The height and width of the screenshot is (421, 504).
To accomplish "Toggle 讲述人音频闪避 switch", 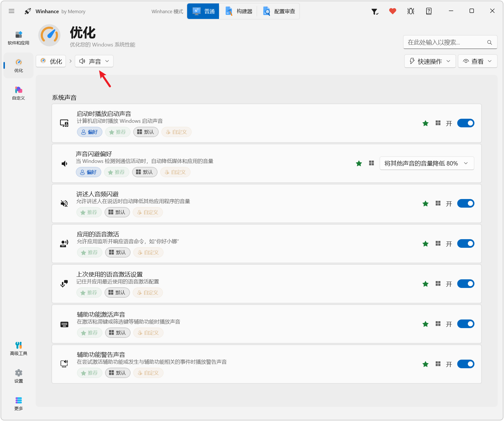I will (466, 204).
